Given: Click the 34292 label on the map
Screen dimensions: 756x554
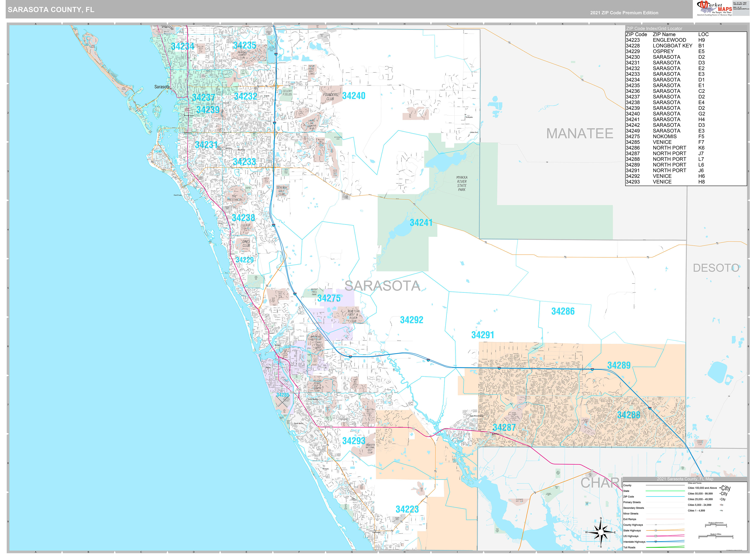Looking at the screenshot, I should click(412, 320).
